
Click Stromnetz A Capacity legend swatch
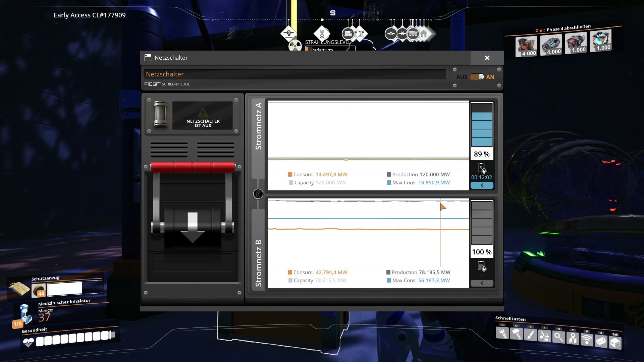pos(291,183)
